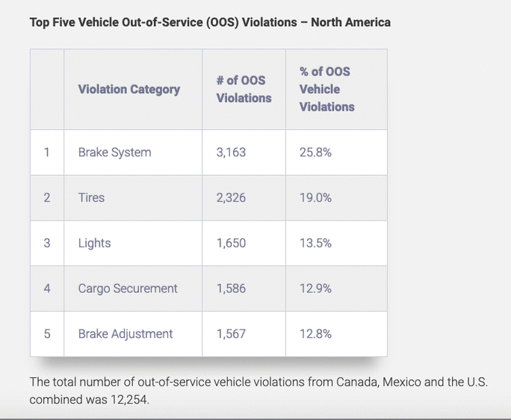Click the summary paragraph below the table

(x=258, y=391)
